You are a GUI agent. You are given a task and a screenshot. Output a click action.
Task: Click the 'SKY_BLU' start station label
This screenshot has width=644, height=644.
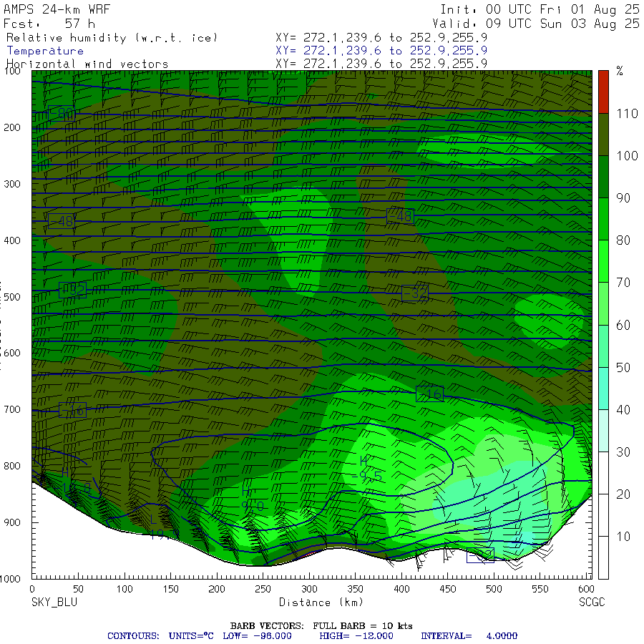(x=54, y=602)
